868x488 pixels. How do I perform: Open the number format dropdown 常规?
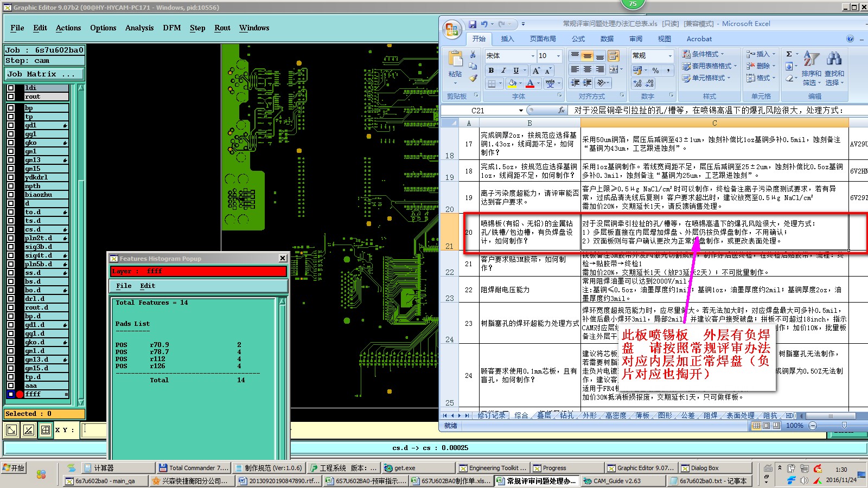[670, 56]
